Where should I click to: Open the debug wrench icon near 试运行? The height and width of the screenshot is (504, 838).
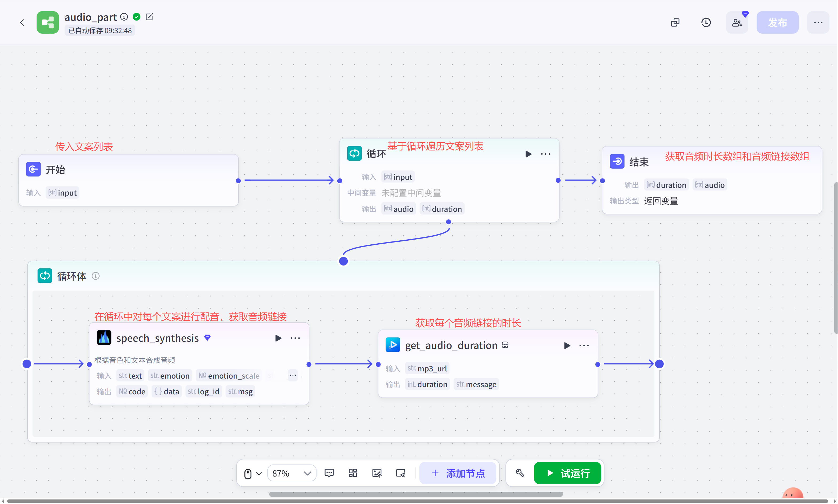pyautogui.click(x=520, y=473)
